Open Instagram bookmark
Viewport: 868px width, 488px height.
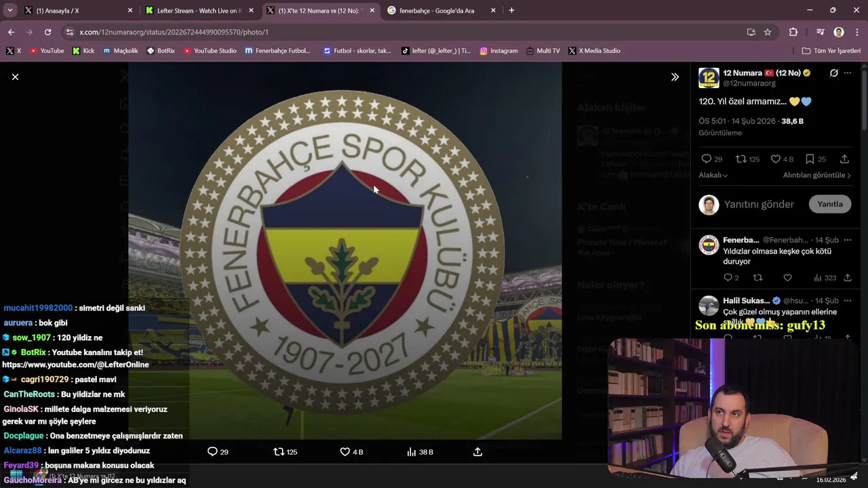pyautogui.click(x=498, y=51)
